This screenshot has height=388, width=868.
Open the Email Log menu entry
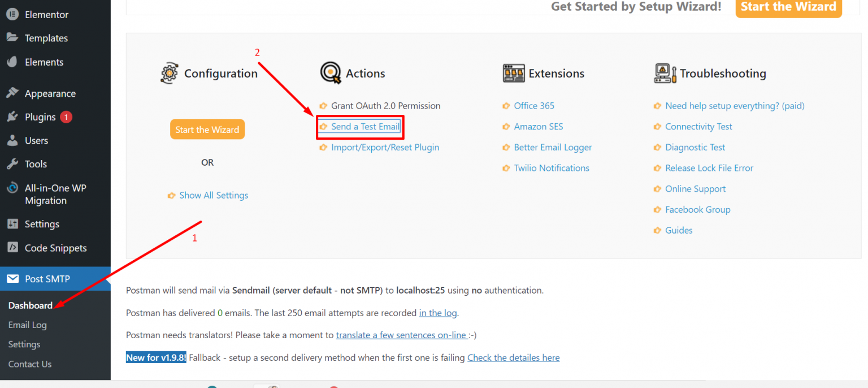pyautogui.click(x=27, y=325)
